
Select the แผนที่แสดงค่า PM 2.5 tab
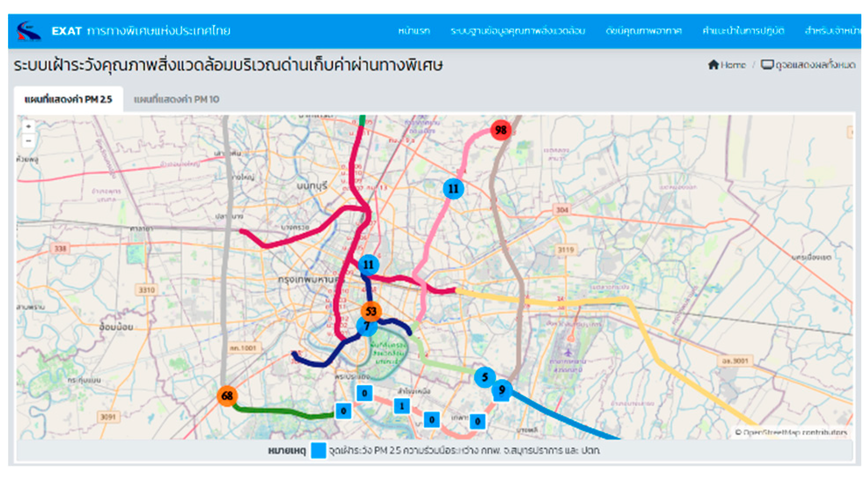[x=68, y=99]
